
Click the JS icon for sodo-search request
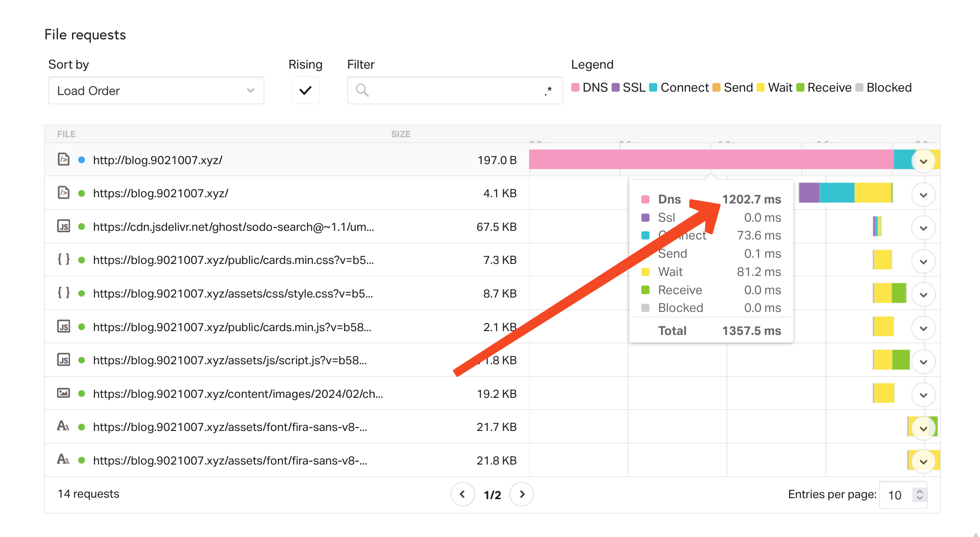[63, 226]
